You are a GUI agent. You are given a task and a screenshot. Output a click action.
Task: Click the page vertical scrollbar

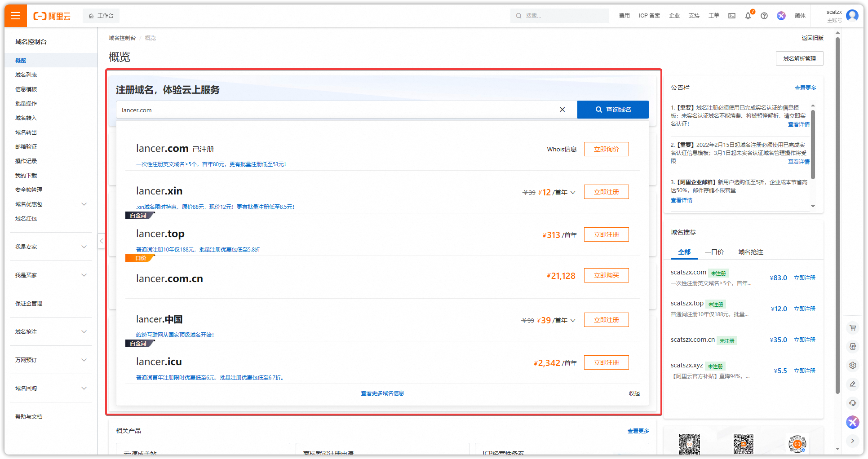(837, 216)
